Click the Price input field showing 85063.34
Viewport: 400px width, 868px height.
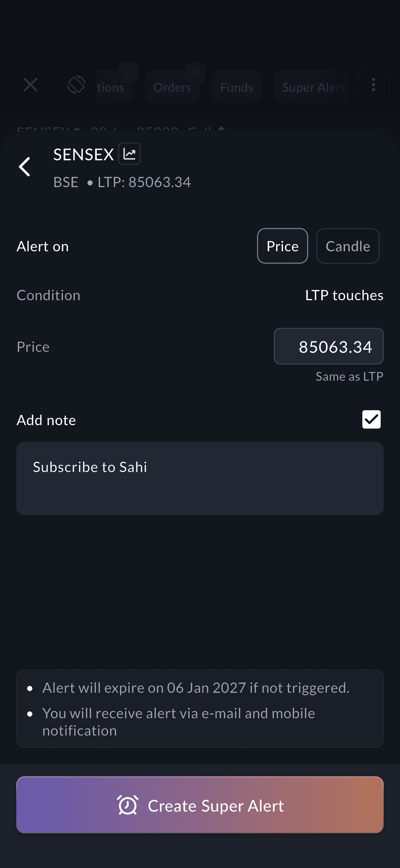328,346
